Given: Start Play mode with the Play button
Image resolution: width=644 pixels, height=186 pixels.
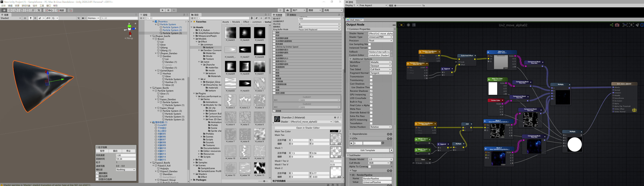Looking at the screenshot, I should point(162,10).
